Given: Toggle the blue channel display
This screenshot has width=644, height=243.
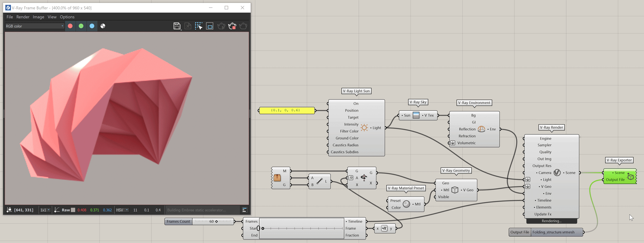Looking at the screenshot, I should 92,26.
